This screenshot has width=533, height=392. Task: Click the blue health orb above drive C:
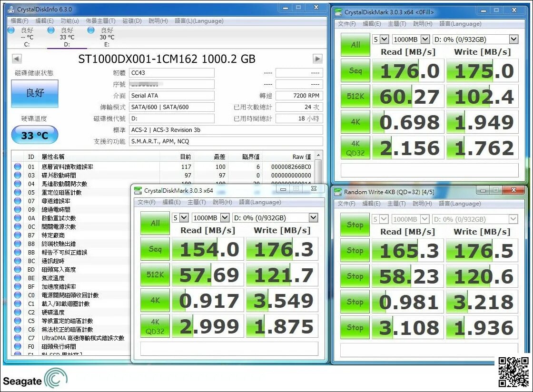coord(11,30)
